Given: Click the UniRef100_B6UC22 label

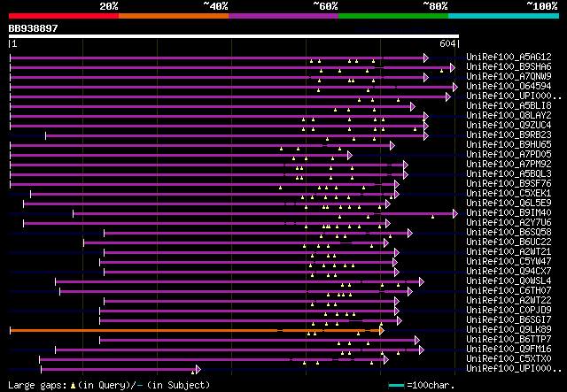Looking at the screenshot, I should pos(509,242).
